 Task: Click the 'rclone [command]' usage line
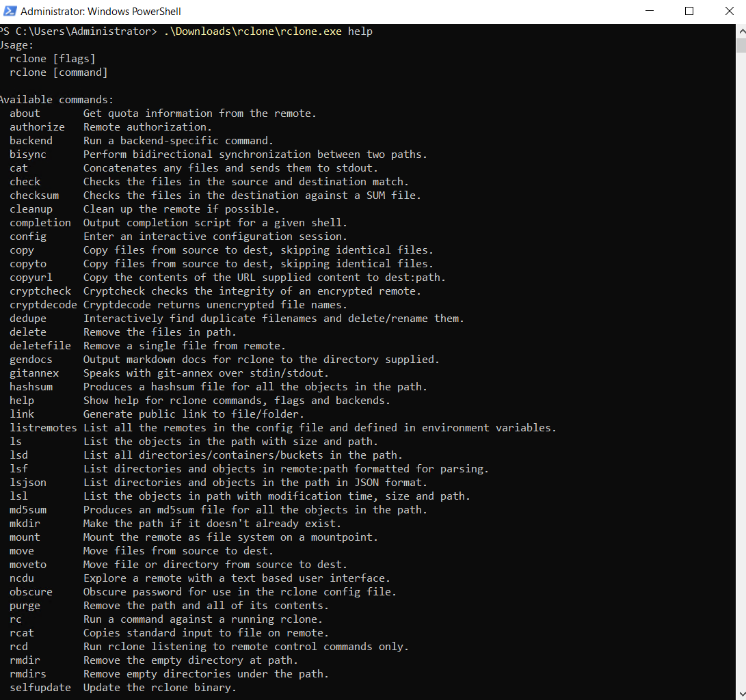pos(59,72)
